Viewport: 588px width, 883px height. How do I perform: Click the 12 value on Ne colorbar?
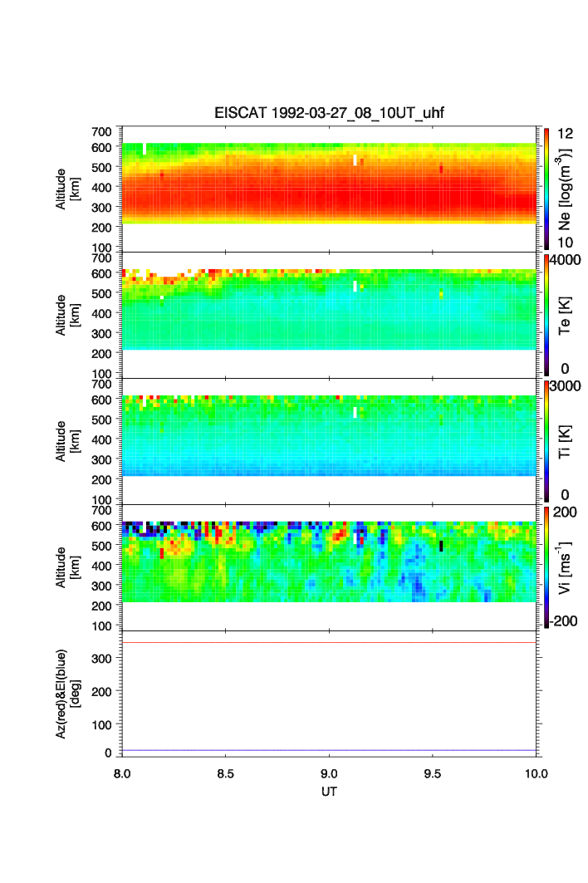point(565,134)
